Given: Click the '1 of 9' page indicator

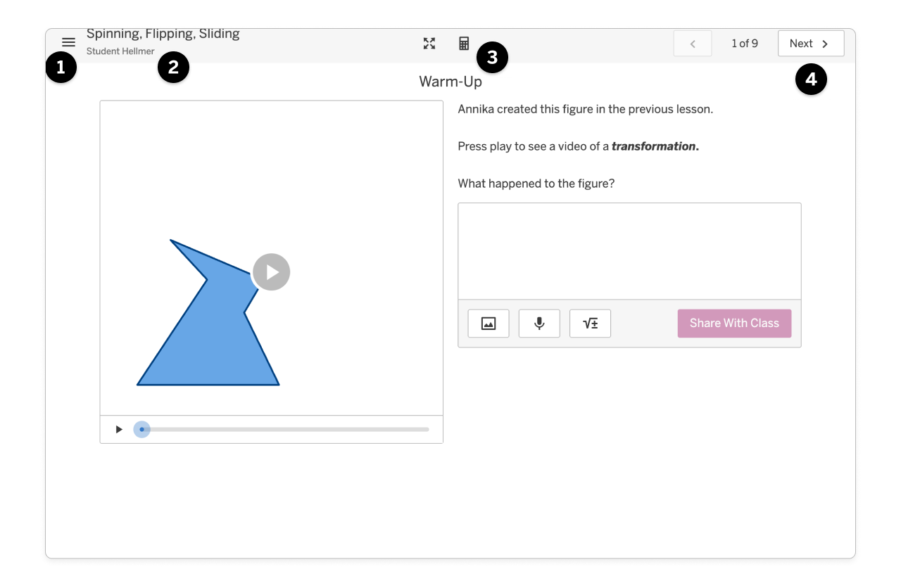Looking at the screenshot, I should [x=745, y=43].
